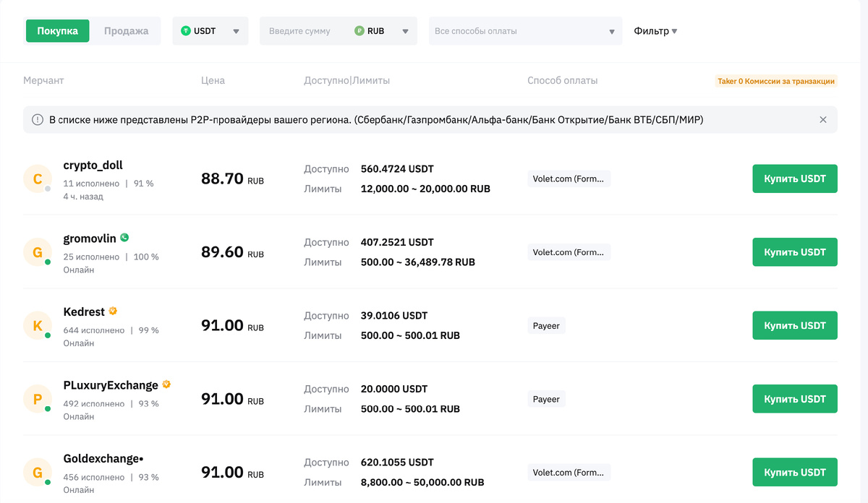The height and width of the screenshot is (503, 868).
Task: Open the RUB currency dropdown
Action: point(382,31)
